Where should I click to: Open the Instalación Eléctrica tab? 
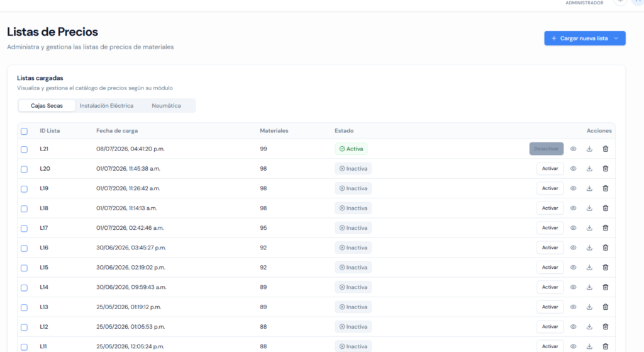click(106, 106)
